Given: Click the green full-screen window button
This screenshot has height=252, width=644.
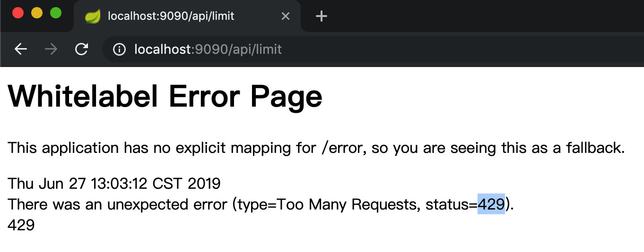Looking at the screenshot, I should coord(56,13).
